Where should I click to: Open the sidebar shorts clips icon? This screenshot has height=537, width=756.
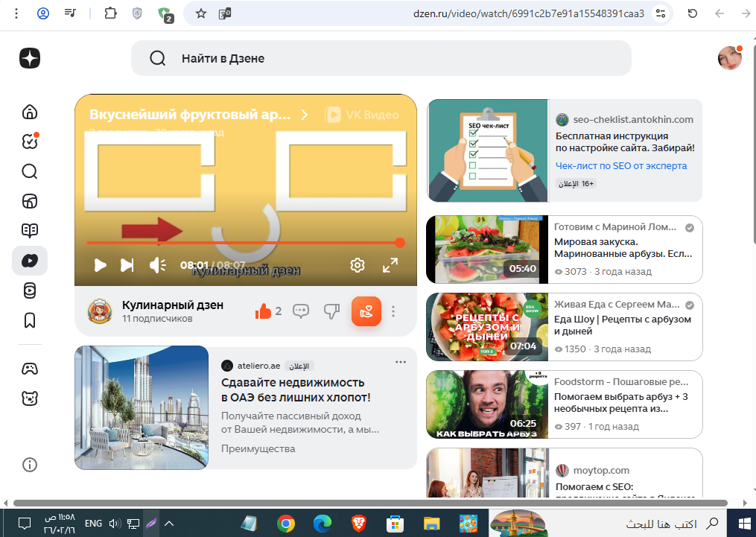click(x=30, y=290)
